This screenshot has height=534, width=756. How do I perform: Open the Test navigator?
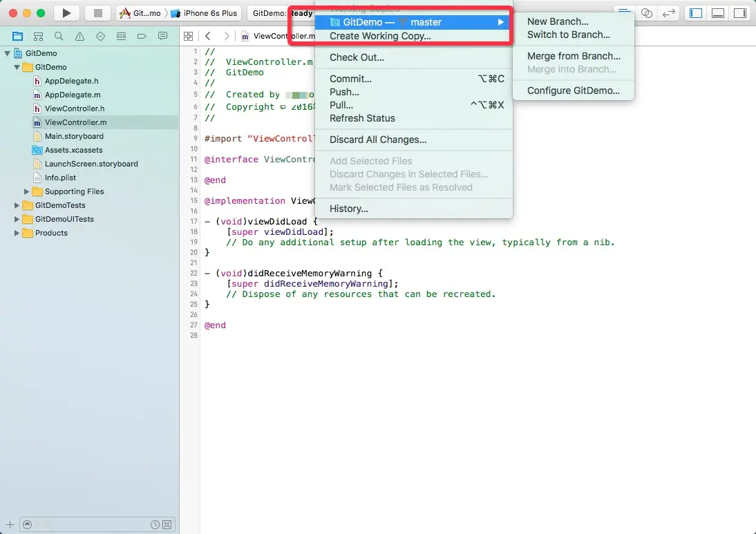tap(100, 36)
